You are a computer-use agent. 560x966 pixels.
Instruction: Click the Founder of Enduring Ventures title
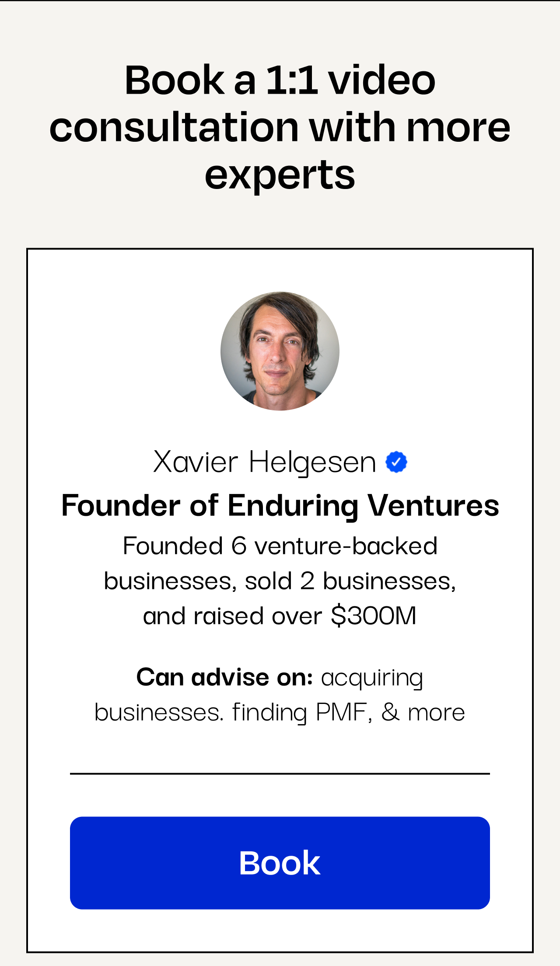click(x=280, y=505)
